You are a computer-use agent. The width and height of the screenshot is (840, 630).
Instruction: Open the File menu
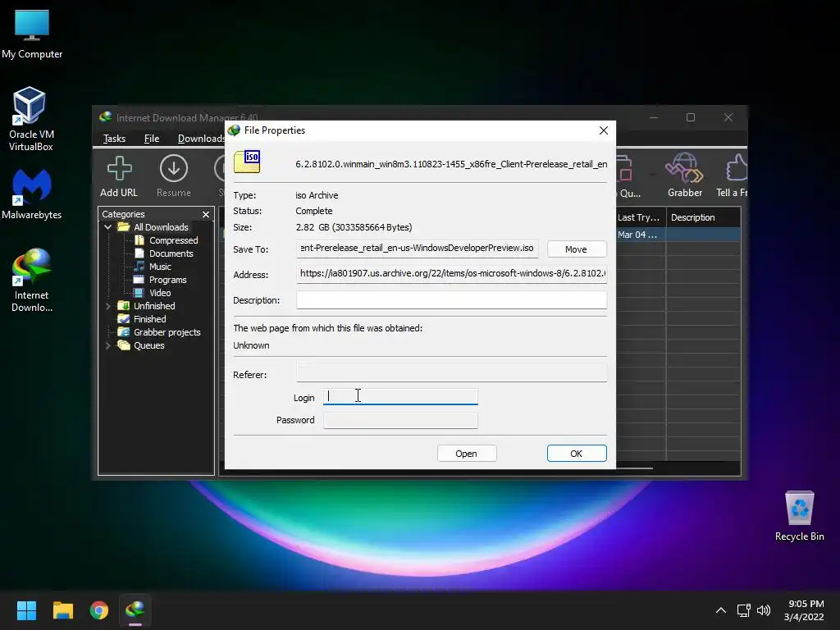(152, 139)
